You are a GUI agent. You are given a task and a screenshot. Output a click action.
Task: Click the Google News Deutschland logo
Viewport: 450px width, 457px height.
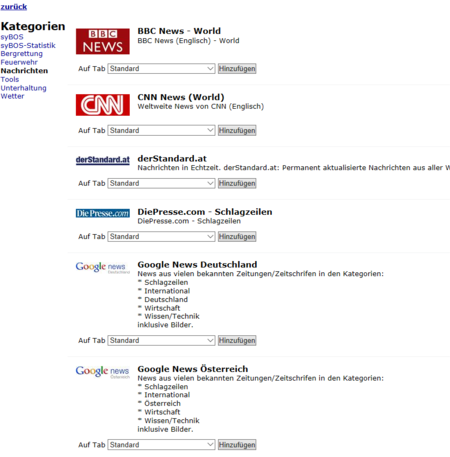click(x=103, y=267)
